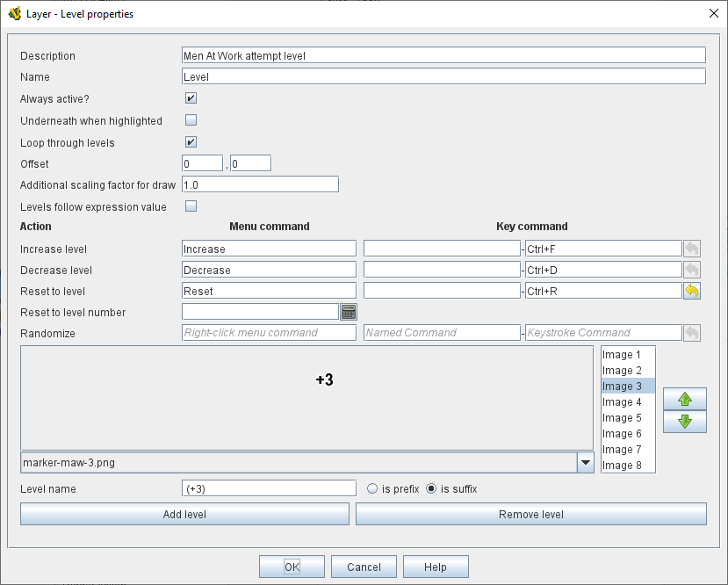The height and width of the screenshot is (585, 728).
Task: Open calculator for Reset to level number
Action: [348, 312]
